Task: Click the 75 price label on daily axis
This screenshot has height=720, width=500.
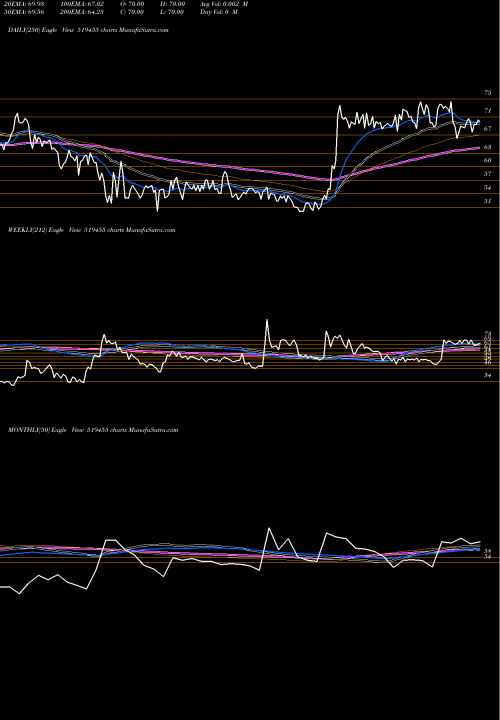Action: tap(488, 93)
